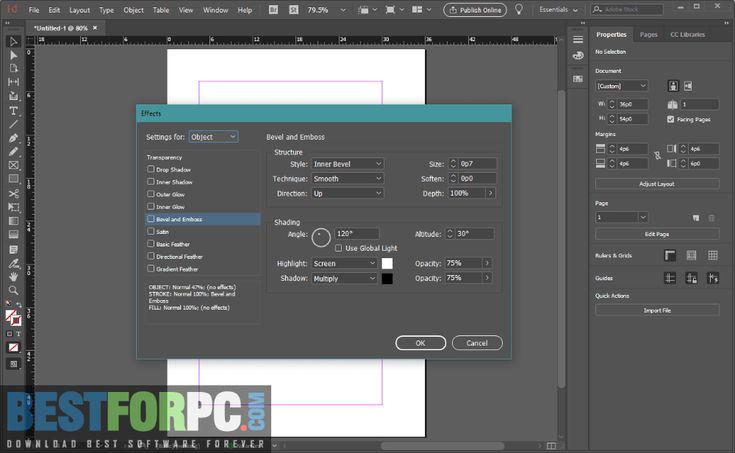Open the File menu
The width and height of the screenshot is (735, 453).
[x=34, y=10]
